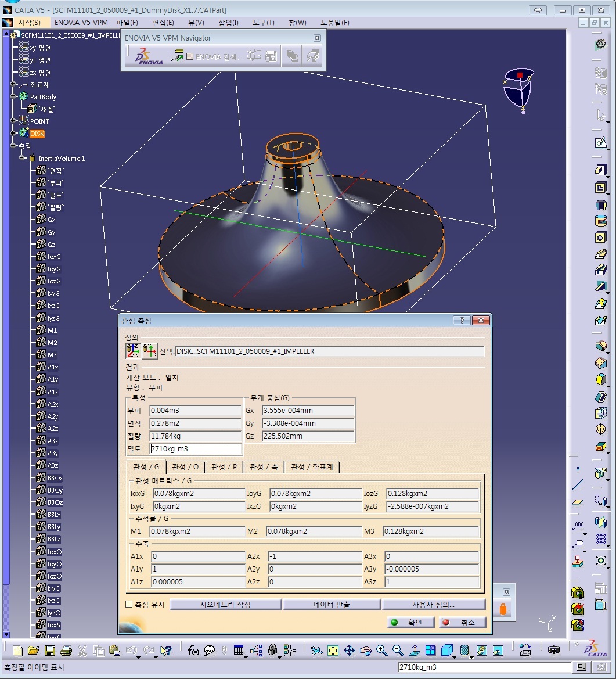Viewport: 616px width, 679px height.
Task: Check the box beside ENOVIA 검색
Action: pyautogui.click(x=189, y=56)
